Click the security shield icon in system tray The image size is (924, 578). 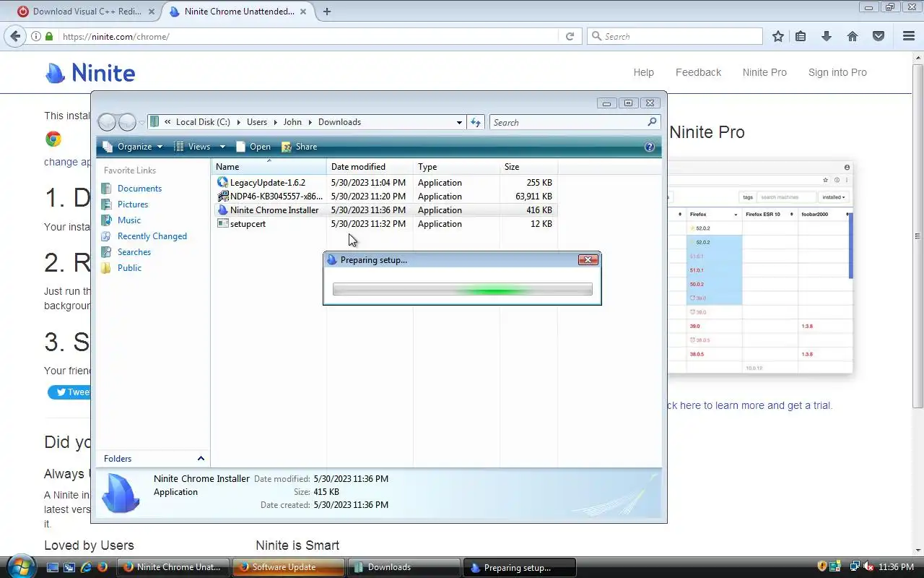[821, 567]
